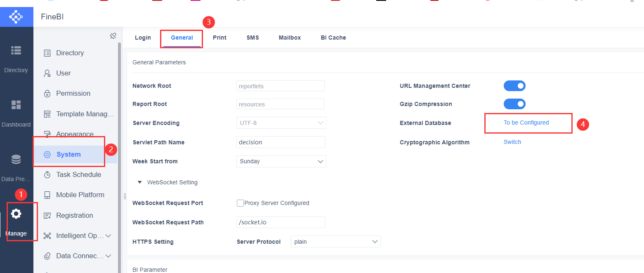Screen dimensions: 644x273
Task: Open the Week Start from dropdown
Action: pos(281,161)
